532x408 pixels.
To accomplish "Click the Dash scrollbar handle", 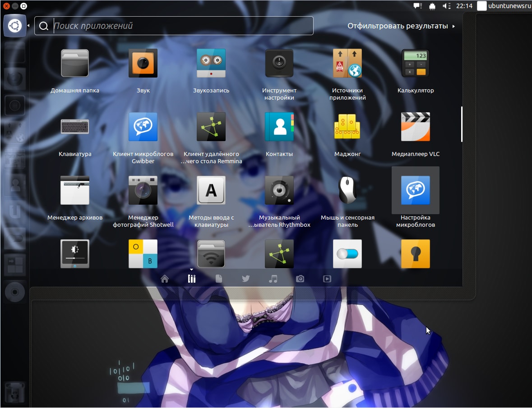I will pyautogui.click(x=462, y=124).
